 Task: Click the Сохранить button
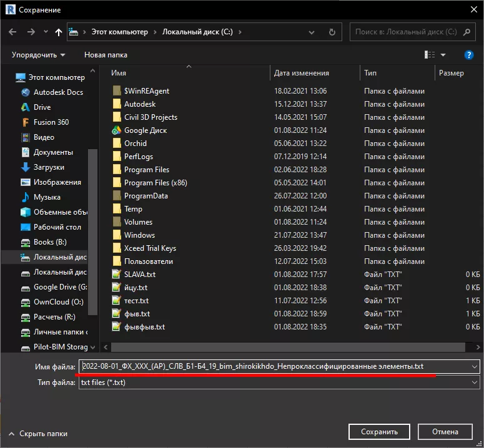point(379,432)
